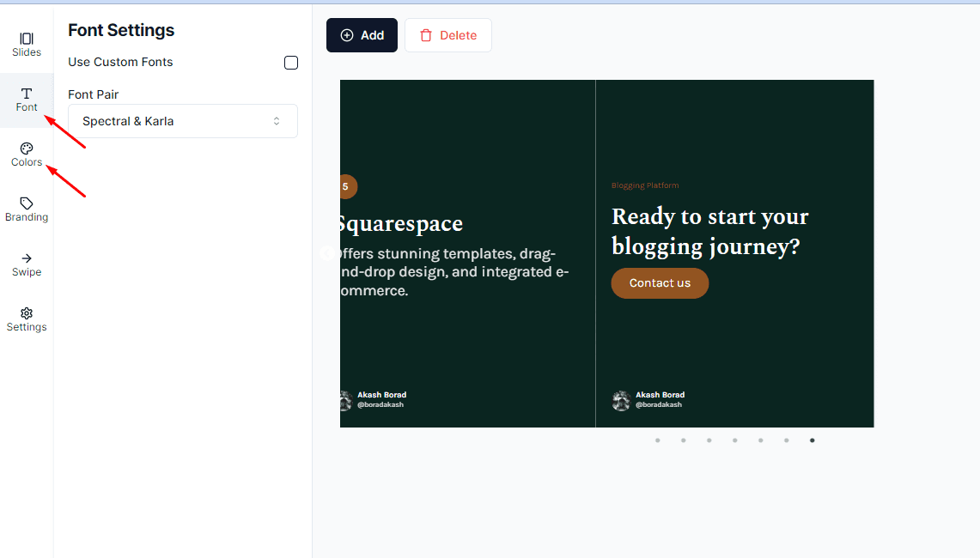Click Akash Borad name on Squarespace slide
This screenshot has height=558, width=980.
pos(382,395)
